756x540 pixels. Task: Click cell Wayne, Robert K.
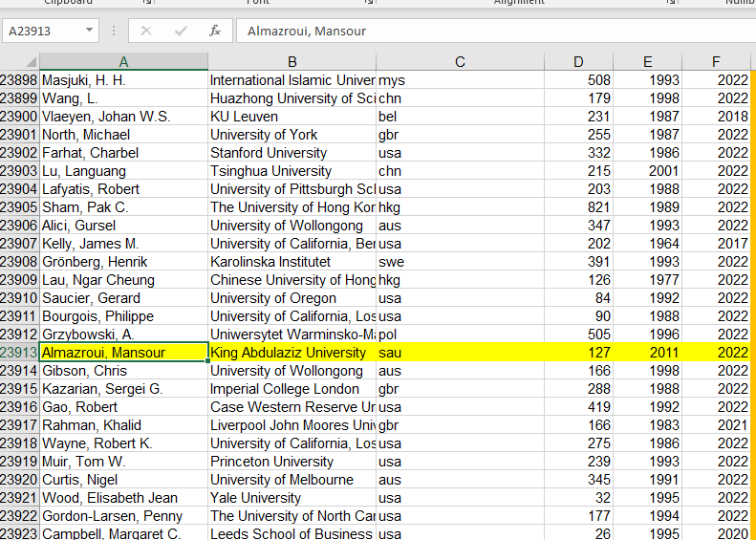123,443
